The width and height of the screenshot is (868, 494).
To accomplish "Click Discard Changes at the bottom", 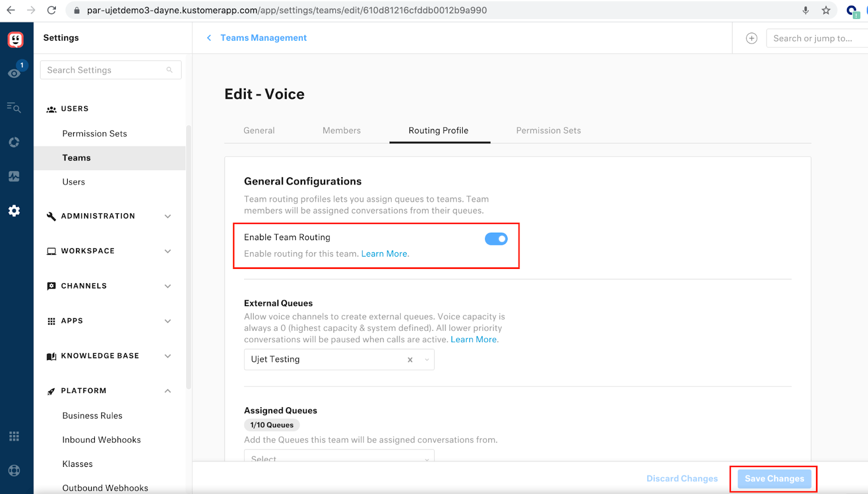I will point(682,478).
